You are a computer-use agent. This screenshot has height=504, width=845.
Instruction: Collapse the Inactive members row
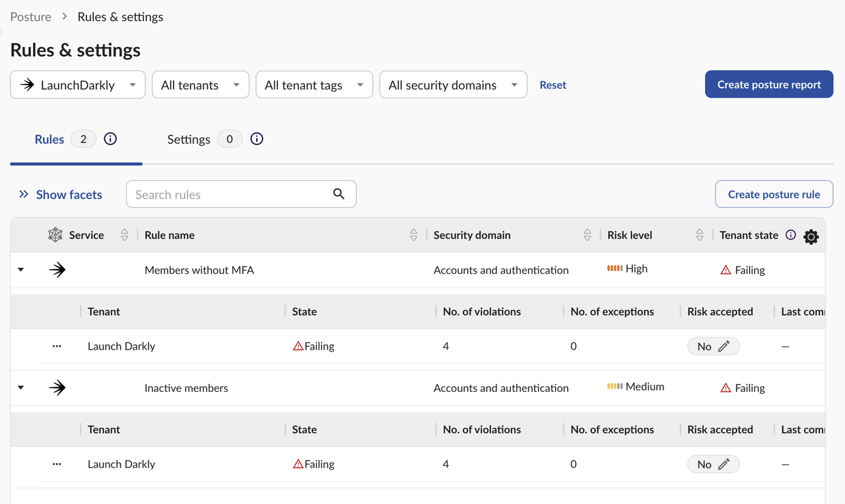tap(20, 388)
